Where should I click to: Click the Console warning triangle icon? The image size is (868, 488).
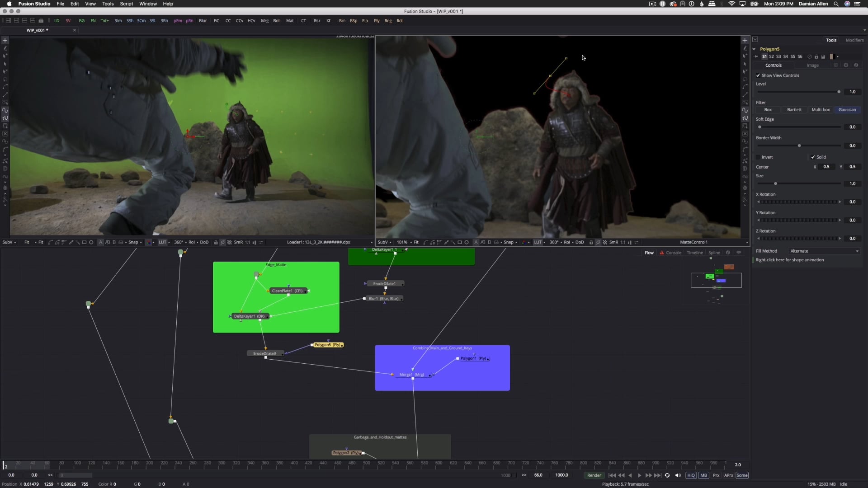pos(662,253)
